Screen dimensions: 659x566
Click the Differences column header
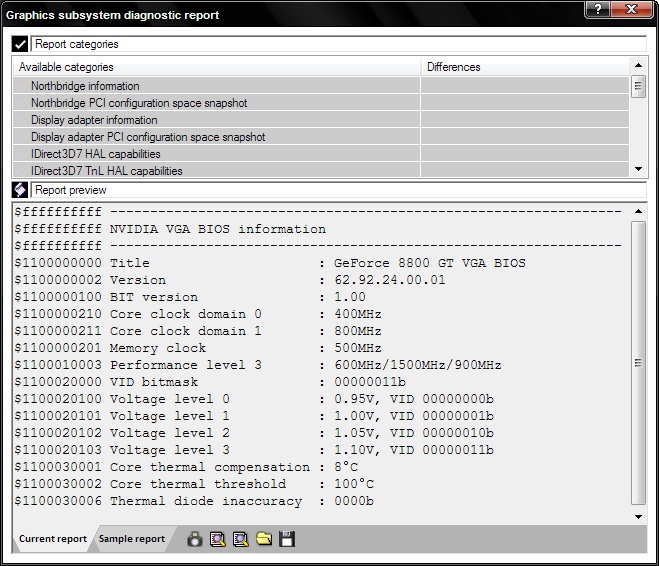coord(525,67)
